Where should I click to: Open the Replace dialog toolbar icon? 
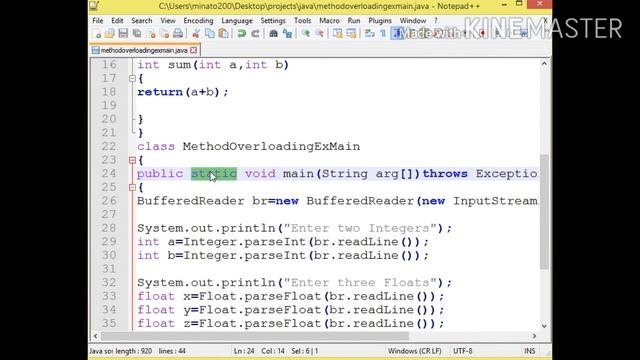[x=287, y=34]
